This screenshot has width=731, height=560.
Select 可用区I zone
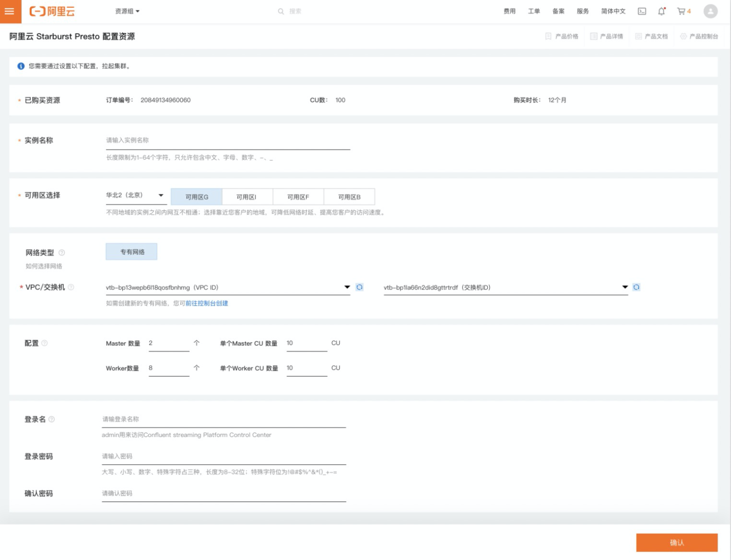pyautogui.click(x=247, y=197)
